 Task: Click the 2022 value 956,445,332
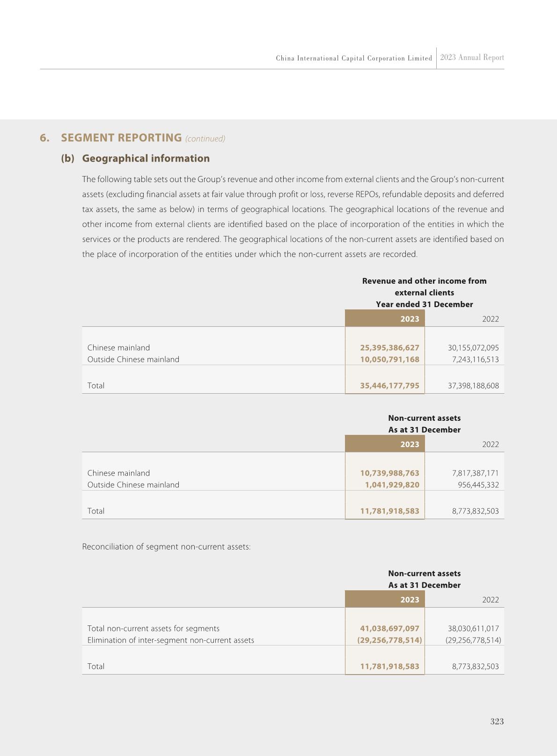click(x=478, y=485)
